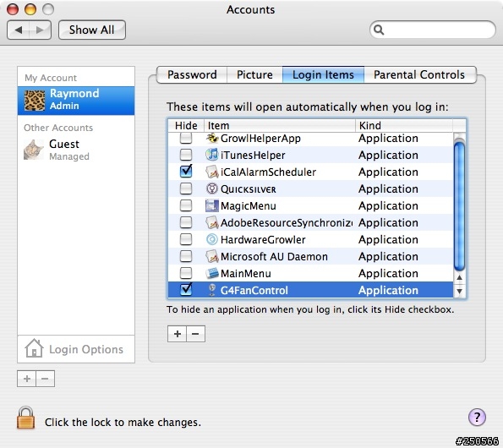Check Hide for Quicksilver
503x448 pixels.
(186, 188)
